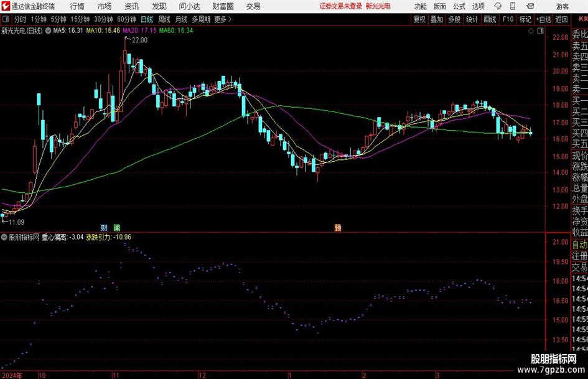Switch to the 分时 chart tab
The image size is (588, 379).
(x=21, y=19)
